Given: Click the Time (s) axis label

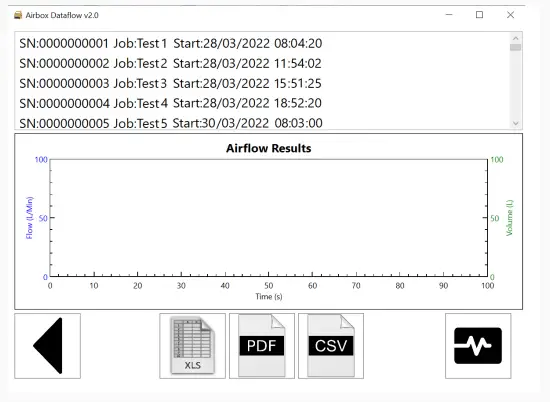Looking at the screenshot, I should point(269,297).
